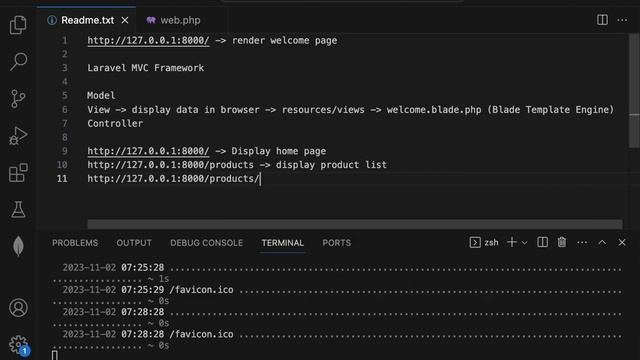Switch to the DEBUG CONSOLE tab
The height and width of the screenshot is (360, 640).
[x=207, y=243]
